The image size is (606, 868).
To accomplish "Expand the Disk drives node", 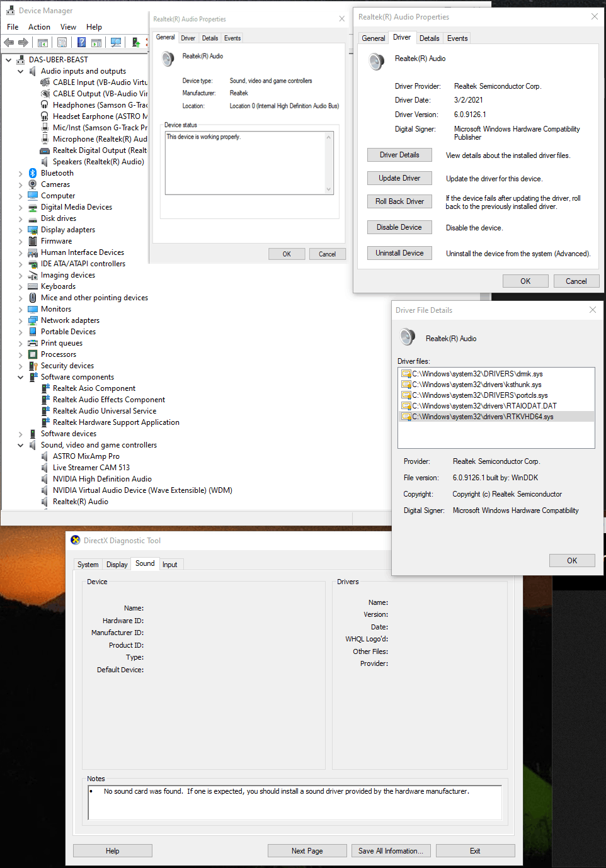I will [x=20, y=218].
